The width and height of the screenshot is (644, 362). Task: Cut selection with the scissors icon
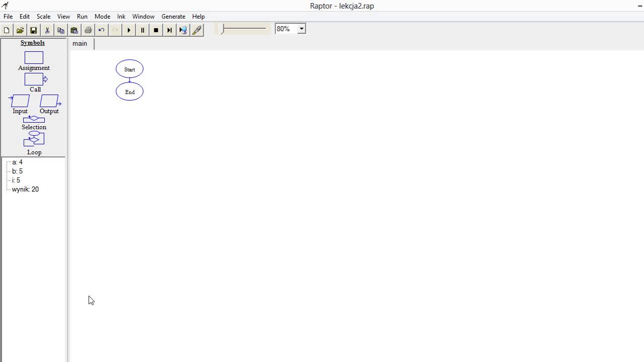[47, 30]
